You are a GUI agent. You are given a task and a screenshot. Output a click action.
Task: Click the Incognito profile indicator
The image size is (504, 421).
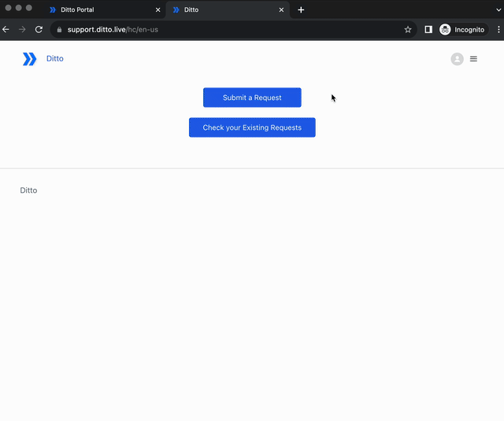pyautogui.click(x=464, y=30)
